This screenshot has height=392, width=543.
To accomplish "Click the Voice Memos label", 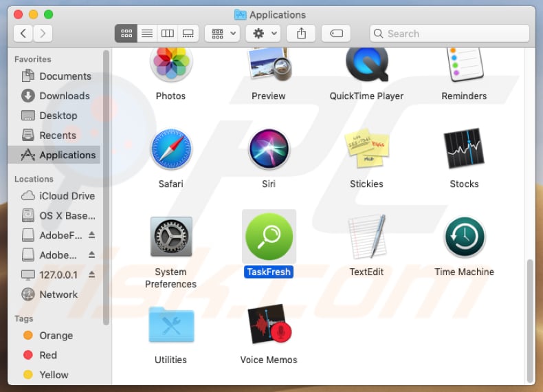I will (269, 360).
